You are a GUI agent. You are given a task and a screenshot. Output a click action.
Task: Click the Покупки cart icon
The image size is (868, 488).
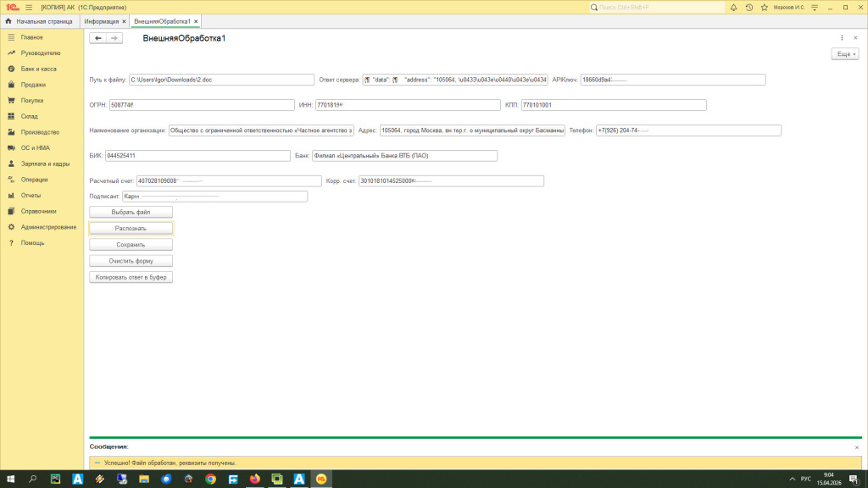click(11, 101)
